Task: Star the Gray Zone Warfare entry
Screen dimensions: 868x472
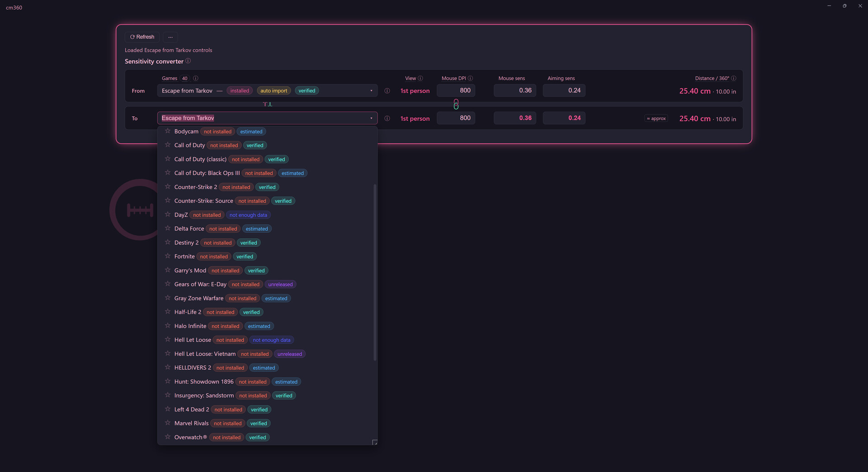Action: click(x=168, y=298)
